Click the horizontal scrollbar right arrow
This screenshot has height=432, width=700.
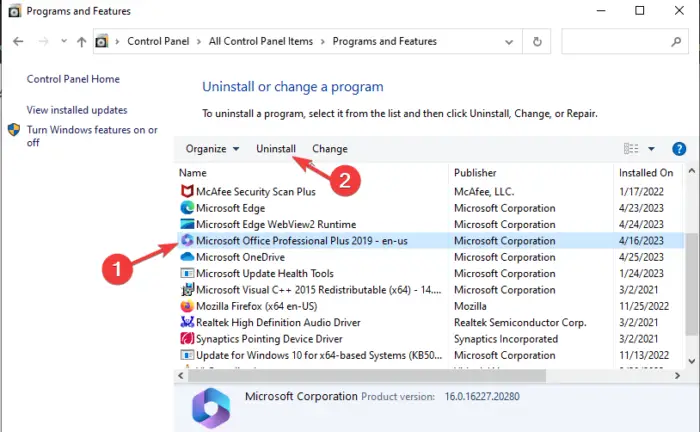[x=677, y=376]
